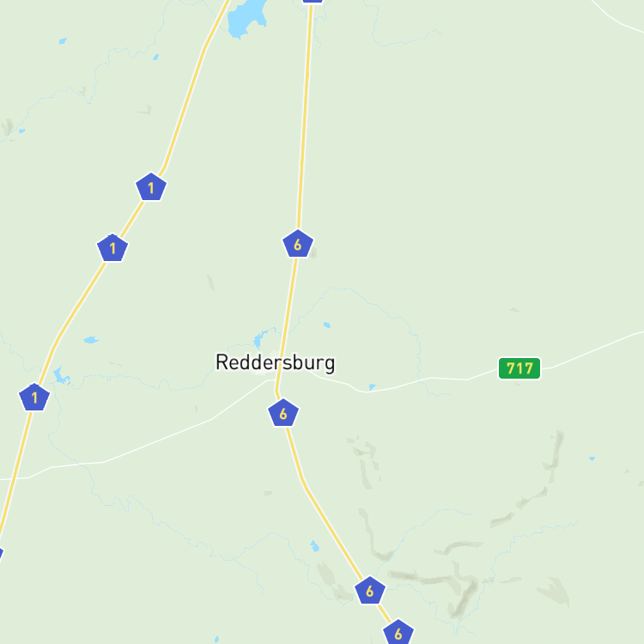Viewport: 644px width, 644px height.
Task: Select the small dam northwest of Reddersburg label
Action: pyautogui.click(x=261, y=337)
